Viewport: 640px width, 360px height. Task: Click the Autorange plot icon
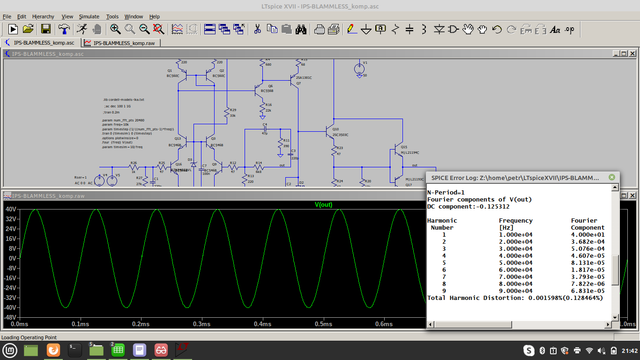pyautogui.click(x=177, y=29)
